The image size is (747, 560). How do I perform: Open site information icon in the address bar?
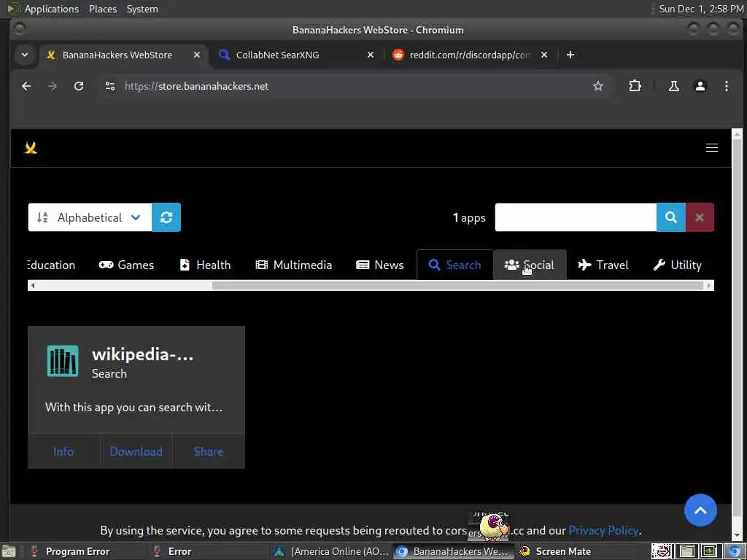(110, 86)
